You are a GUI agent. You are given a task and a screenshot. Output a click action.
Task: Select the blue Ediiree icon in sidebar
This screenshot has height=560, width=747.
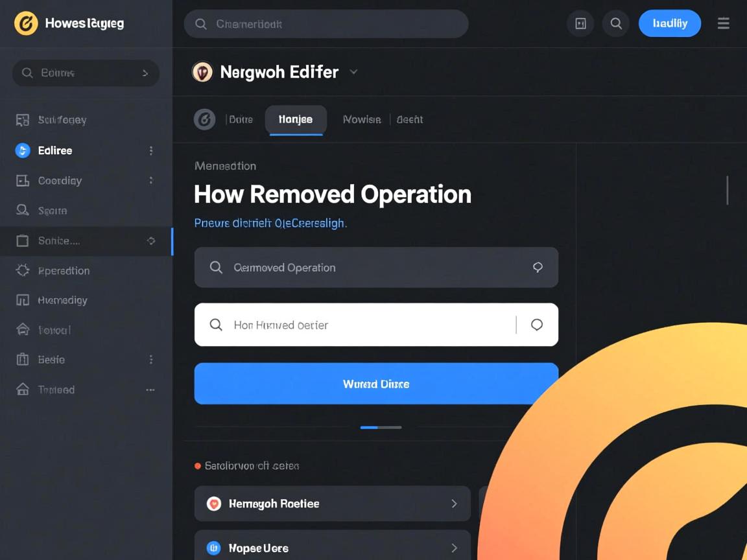(x=23, y=150)
